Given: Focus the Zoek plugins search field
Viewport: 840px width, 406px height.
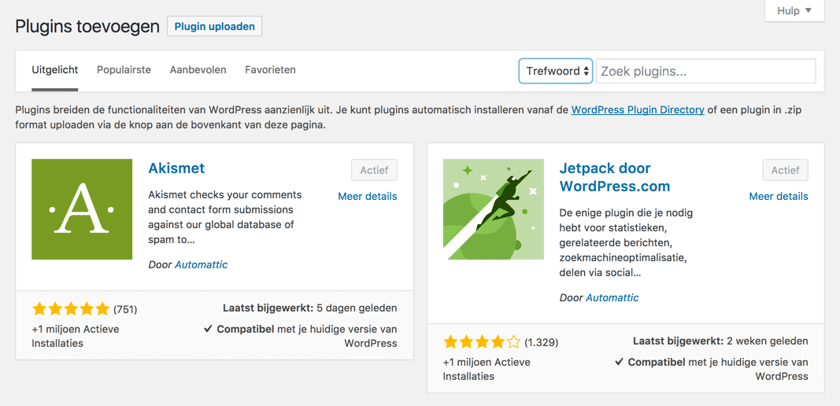Looking at the screenshot, I should pyautogui.click(x=706, y=71).
